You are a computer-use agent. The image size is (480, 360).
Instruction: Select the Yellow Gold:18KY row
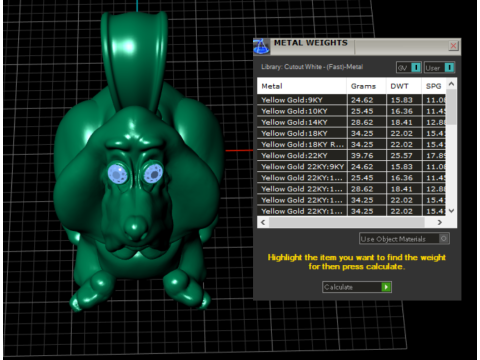point(351,133)
